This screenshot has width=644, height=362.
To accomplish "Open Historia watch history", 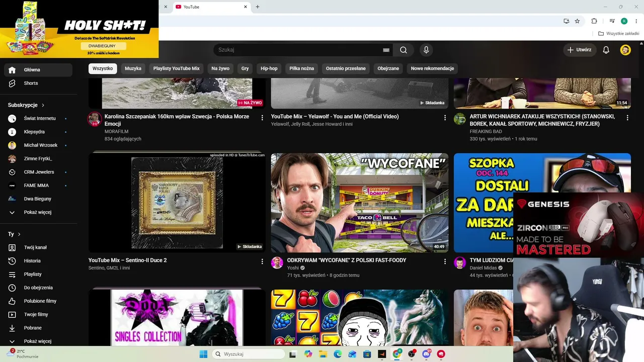I will click(x=38, y=261).
